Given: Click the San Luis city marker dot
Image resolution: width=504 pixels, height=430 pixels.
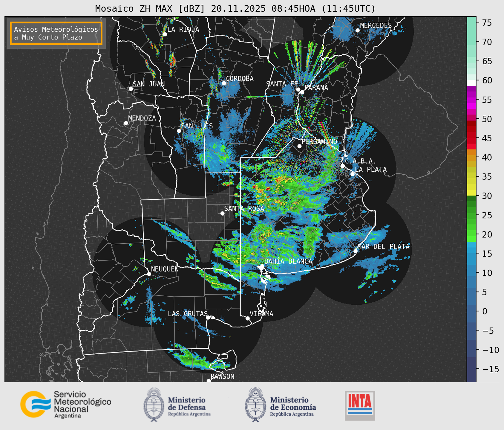Looking at the screenshot, I should pyautogui.click(x=179, y=131).
